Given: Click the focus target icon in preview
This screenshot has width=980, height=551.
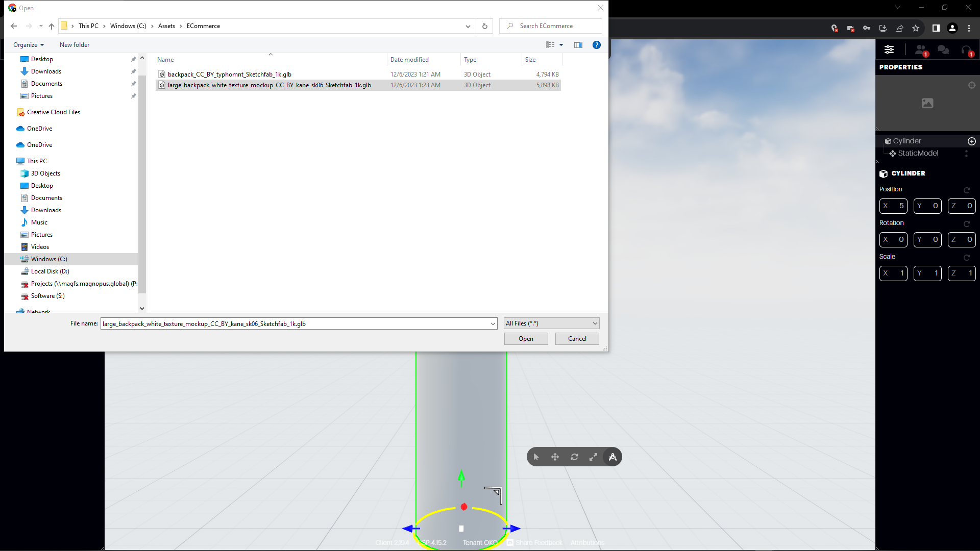Looking at the screenshot, I should (972, 85).
